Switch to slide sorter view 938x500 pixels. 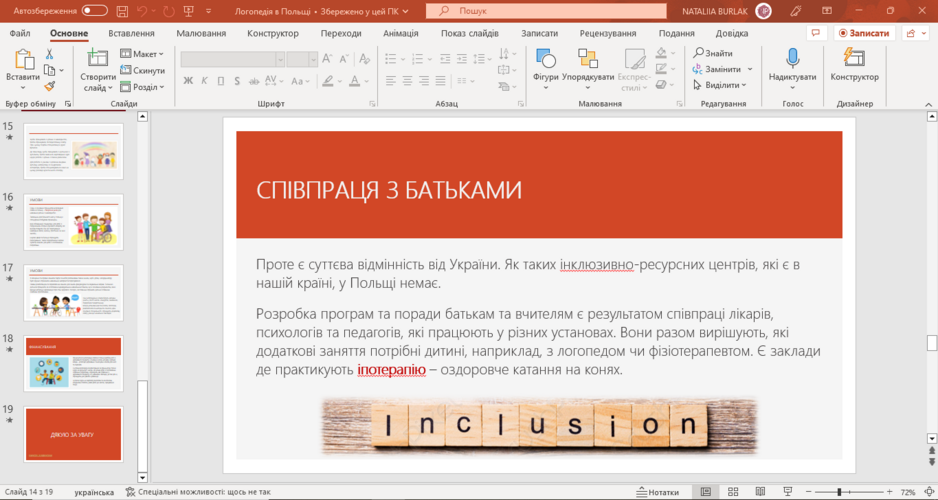(x=733, y=492)
